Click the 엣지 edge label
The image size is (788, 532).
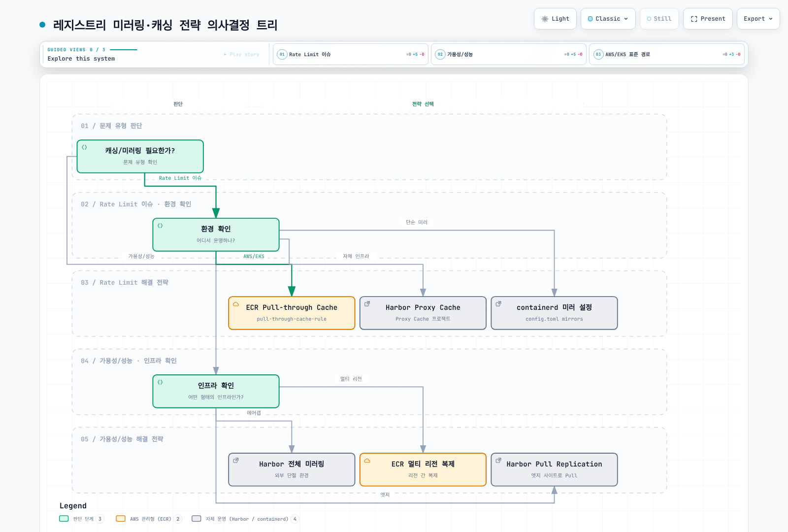pos(385,495)
